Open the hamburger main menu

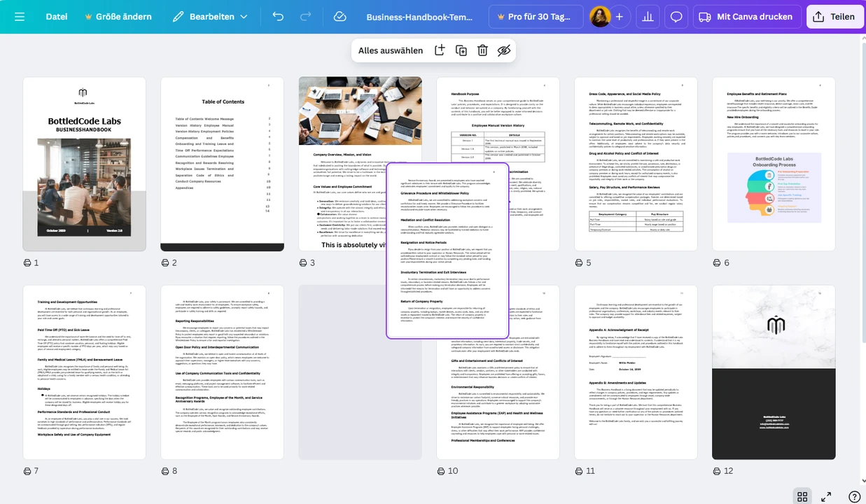[x=19, y=17]
